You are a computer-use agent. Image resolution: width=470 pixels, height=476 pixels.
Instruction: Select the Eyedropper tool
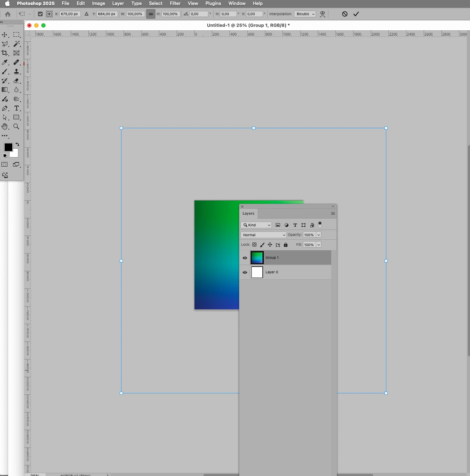5,62
